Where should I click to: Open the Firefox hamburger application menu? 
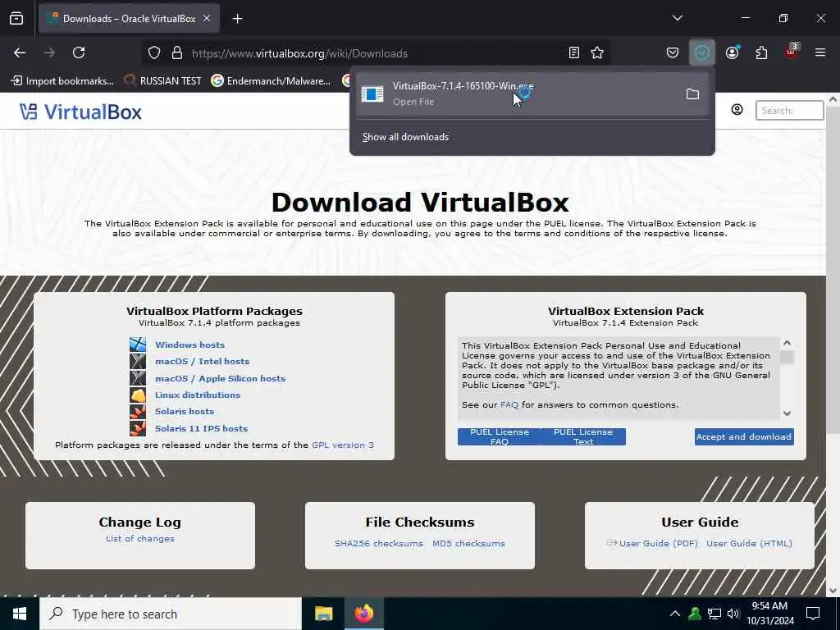(x=820, y=52)
